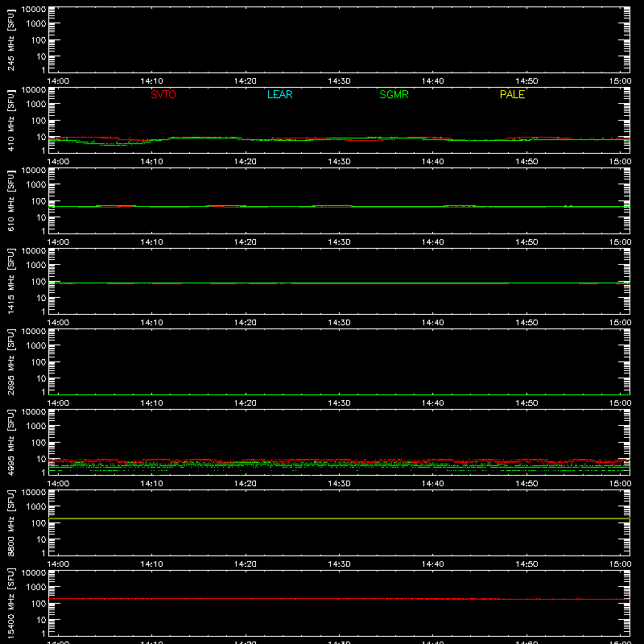Select the 4995 MHz [SFU] axis title

[x=10, y=442]
